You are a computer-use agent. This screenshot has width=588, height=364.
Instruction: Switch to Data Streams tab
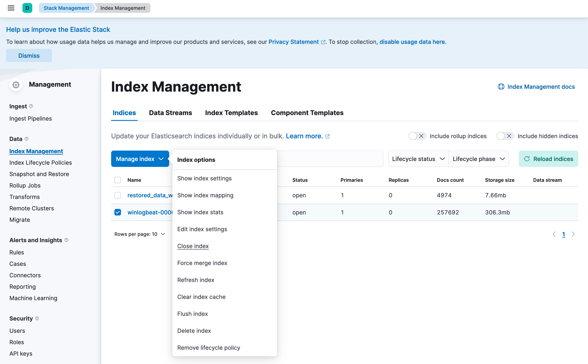click(x=170, y=113)
